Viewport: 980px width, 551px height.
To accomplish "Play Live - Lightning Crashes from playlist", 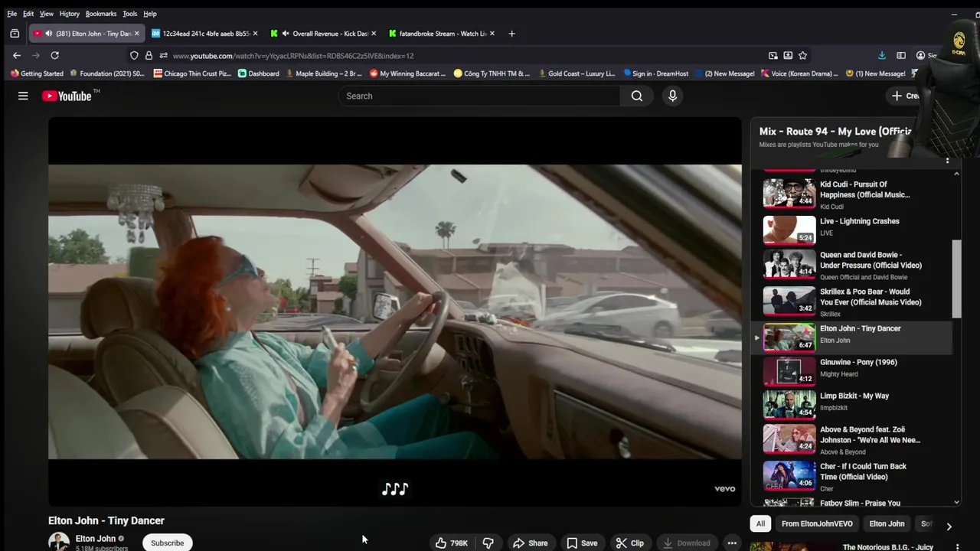I will (x=850, y=230).
